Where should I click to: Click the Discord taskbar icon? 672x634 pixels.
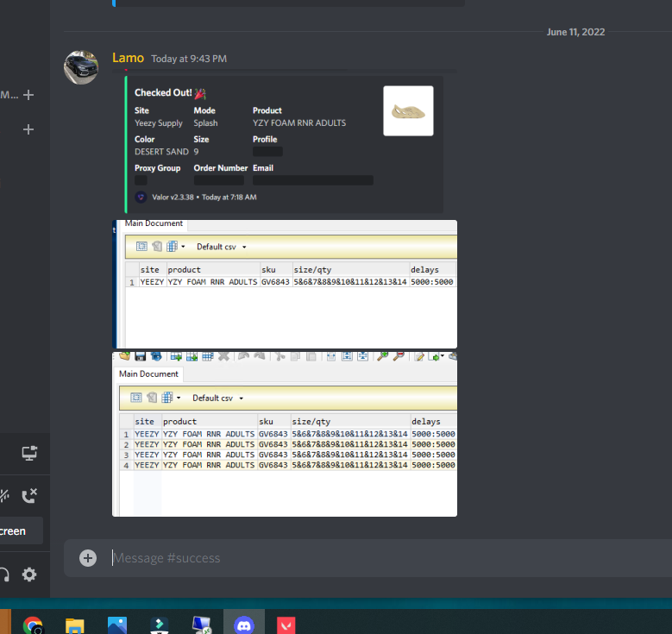click(x=244, y=624)
